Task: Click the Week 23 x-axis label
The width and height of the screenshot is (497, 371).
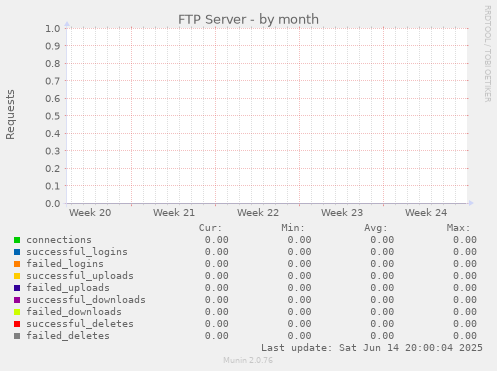Action: pos(342,212)
